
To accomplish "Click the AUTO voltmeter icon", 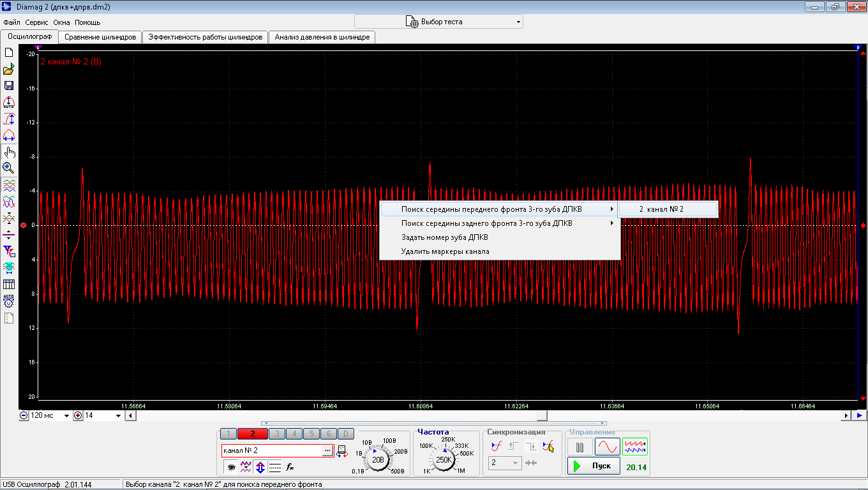I will (x=9, y=301).
